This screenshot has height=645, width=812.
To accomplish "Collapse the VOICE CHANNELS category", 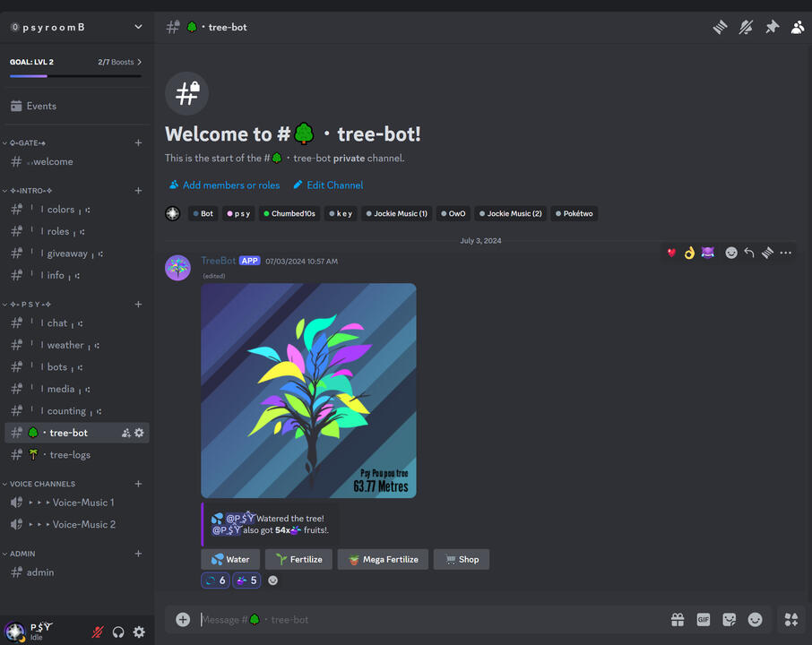I will 39,484.
